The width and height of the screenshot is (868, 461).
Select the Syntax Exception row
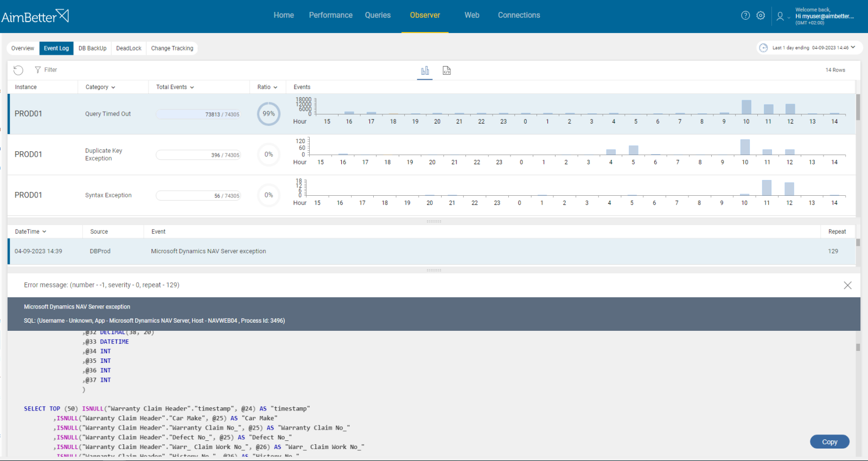click(x=432, y=195)
